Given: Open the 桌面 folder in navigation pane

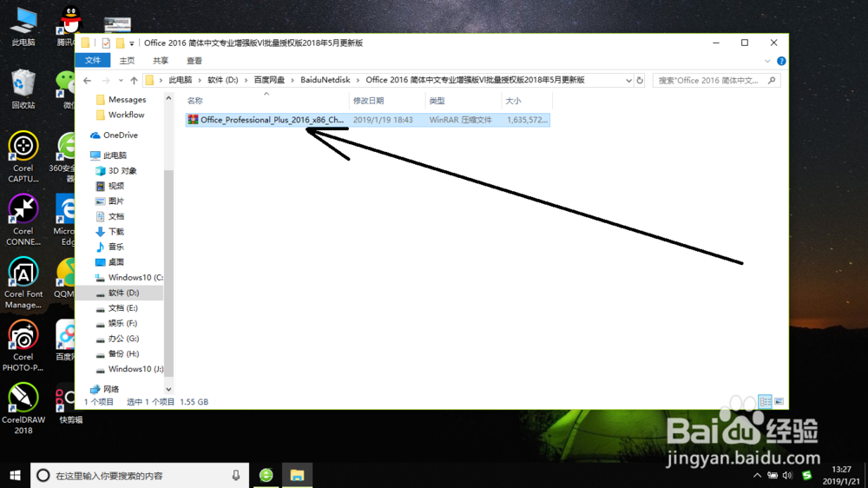Looking at the screenshot, I should pos(110,262).
